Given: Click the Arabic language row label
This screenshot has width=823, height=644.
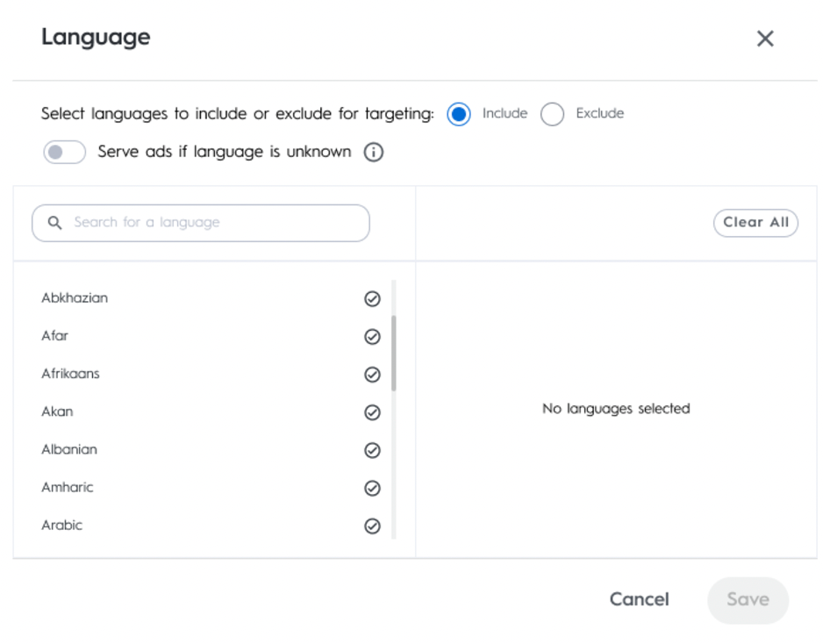Looking at the screenshot, I should point(61,525).
